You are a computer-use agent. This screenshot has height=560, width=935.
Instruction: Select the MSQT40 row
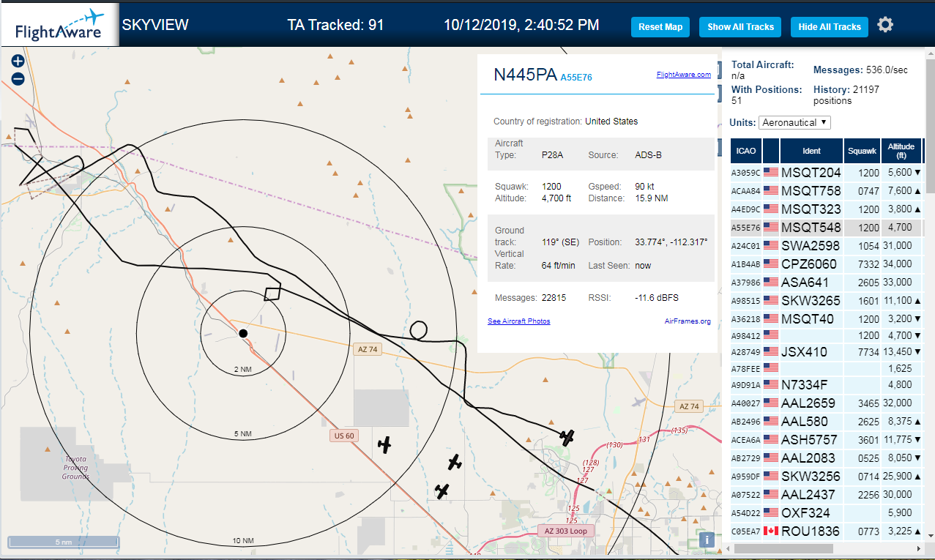coord(827,319)
